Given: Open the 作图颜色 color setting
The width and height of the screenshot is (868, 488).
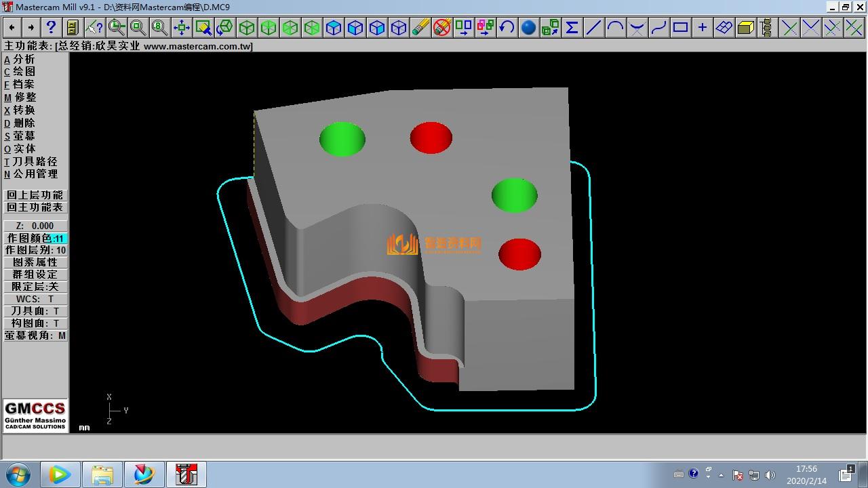Looking at the screenshot, I should (35, 238).
